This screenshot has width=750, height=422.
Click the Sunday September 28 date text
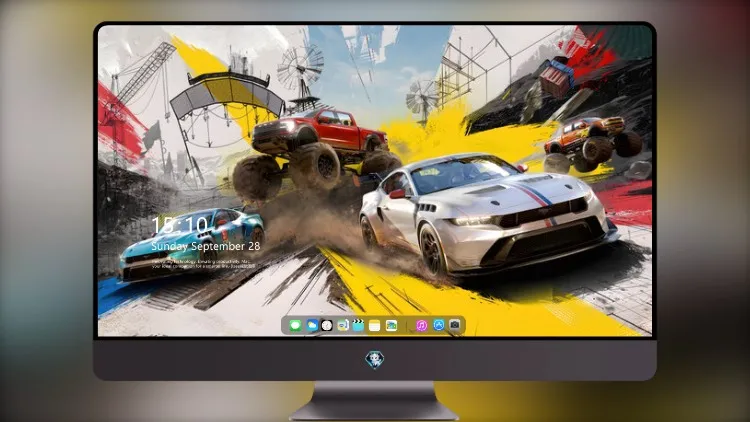tap(206, 246)
